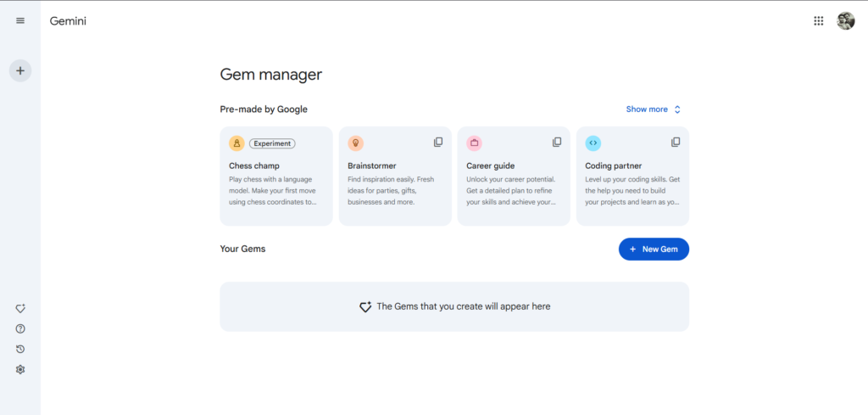Viewport: 868px width, 415px height.
Task: Create a gem with New Gem button
Action: tap(654, 250)
